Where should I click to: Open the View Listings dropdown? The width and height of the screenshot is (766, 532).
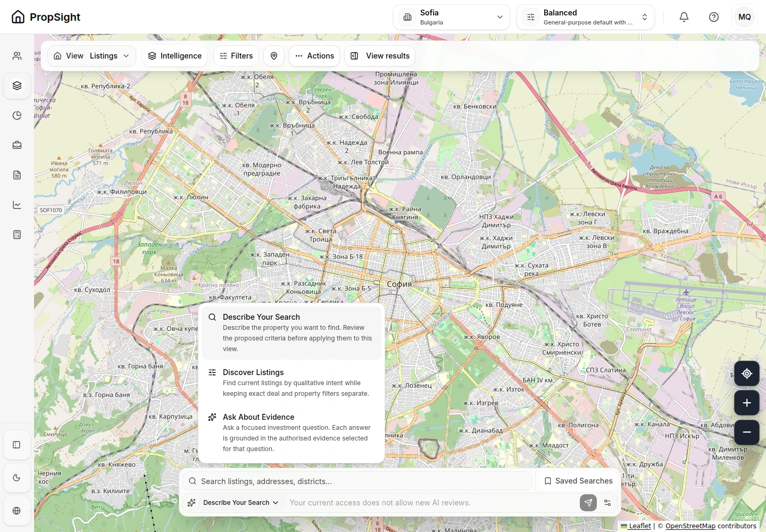coord(91,56)
